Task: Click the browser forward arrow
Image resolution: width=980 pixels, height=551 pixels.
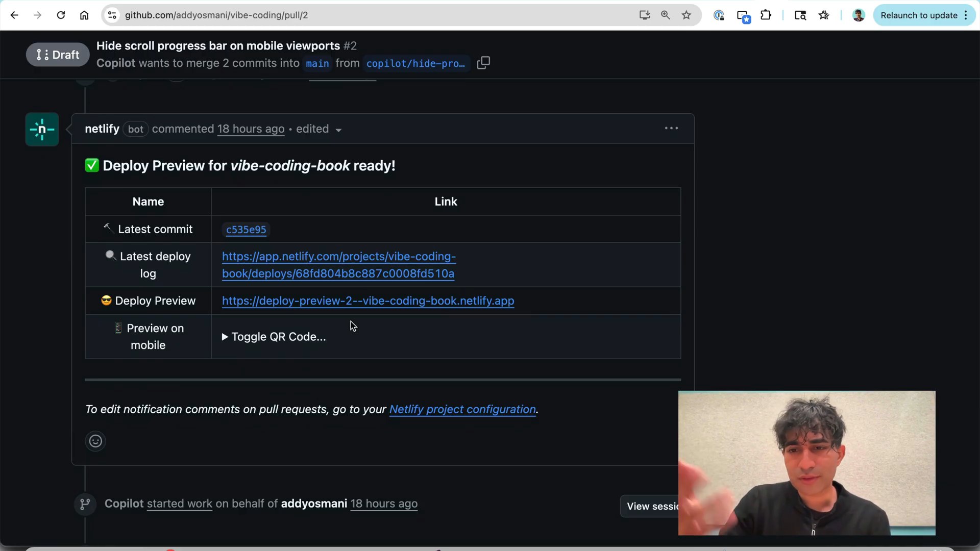Action: pyautogui.click(x=37, y=15)
